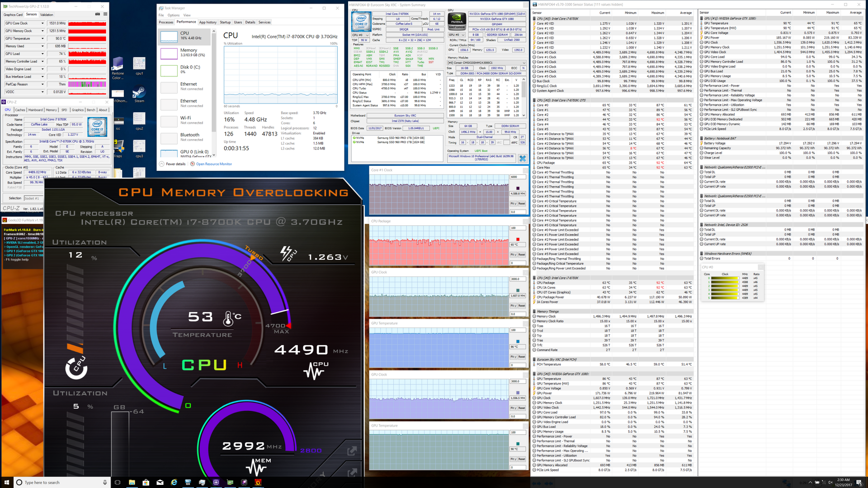
Task: Click the Task Manager Fewer details arrow
Action: point(162,164)
